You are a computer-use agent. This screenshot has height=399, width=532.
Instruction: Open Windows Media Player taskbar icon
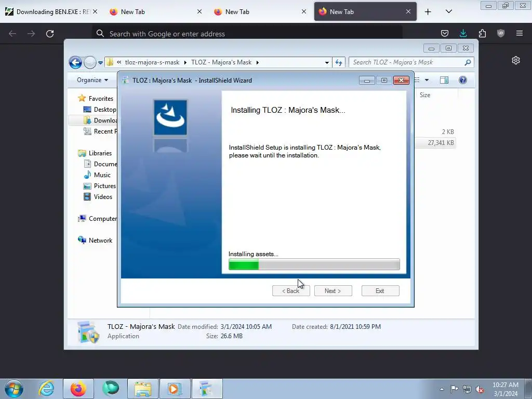pyautogui.click(x=175, y=389)
